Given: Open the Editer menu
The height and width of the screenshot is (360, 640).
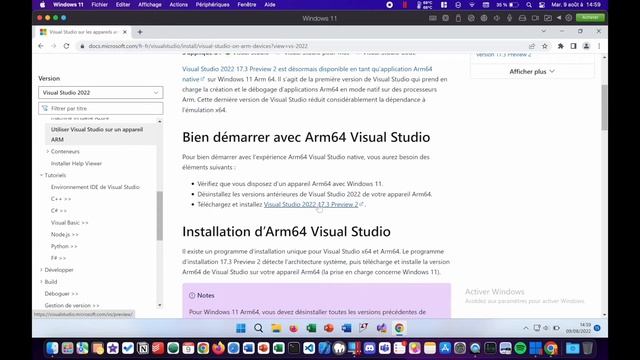Looking at the screenshot, I should pyautogui.click(x=123, y=5).
